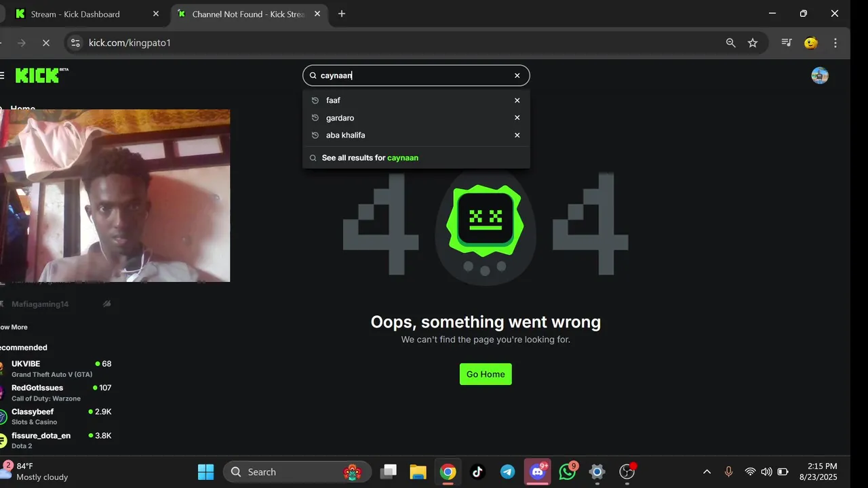Open RedGotIssues recommended channel

pos(56,392)
